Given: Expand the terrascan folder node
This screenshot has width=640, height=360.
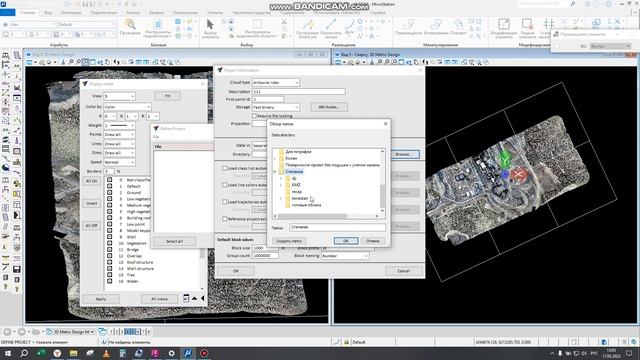Looking at the screenshot, I should [281, 198].
